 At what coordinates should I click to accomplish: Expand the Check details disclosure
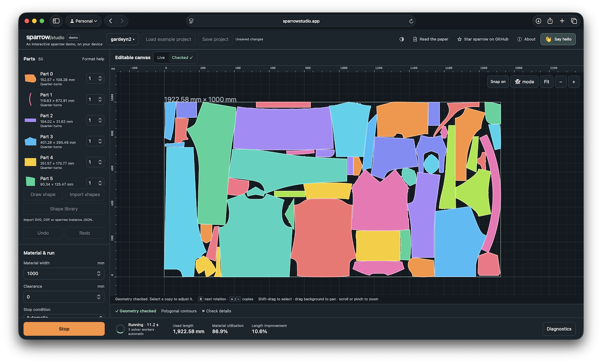217,311
